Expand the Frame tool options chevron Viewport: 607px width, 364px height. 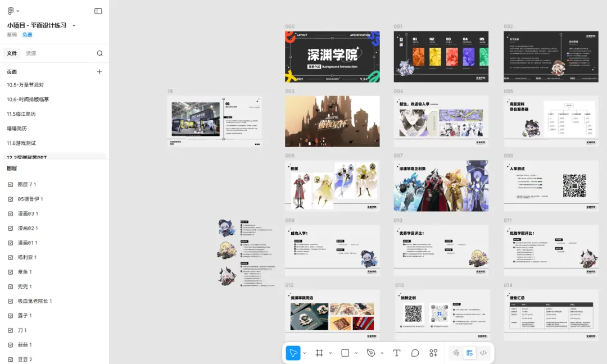(x=330, y=353)
